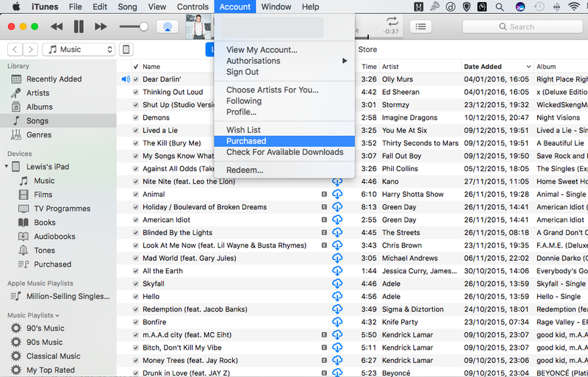Select Albums in the sidebar

[x=40, y=107]
